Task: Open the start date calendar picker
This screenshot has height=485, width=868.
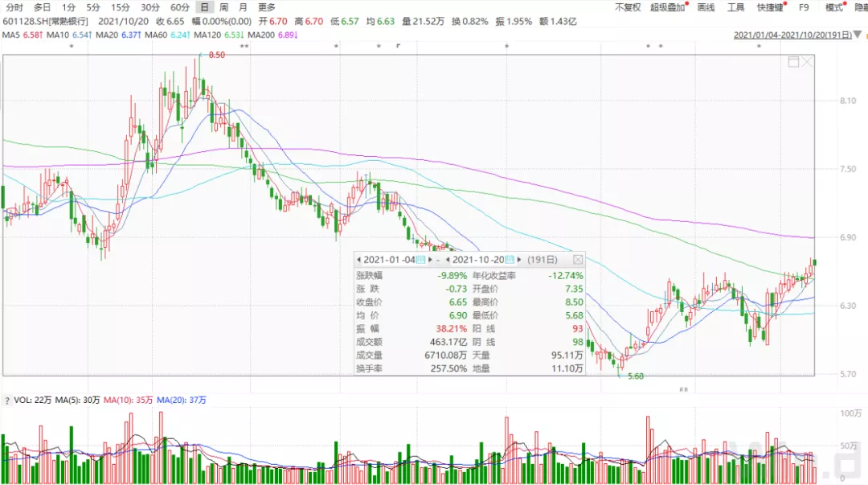Action: pyautogui.click(x=420, y=260)
